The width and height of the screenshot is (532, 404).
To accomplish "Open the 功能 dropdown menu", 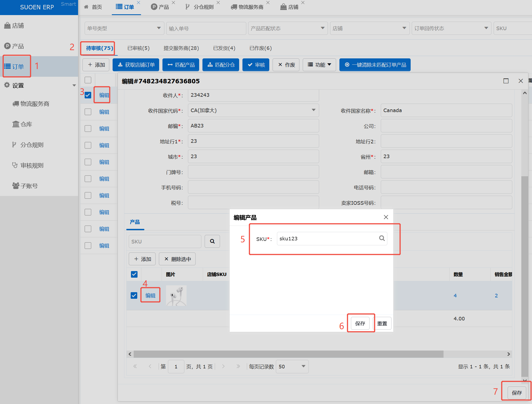I will [319, 65].
